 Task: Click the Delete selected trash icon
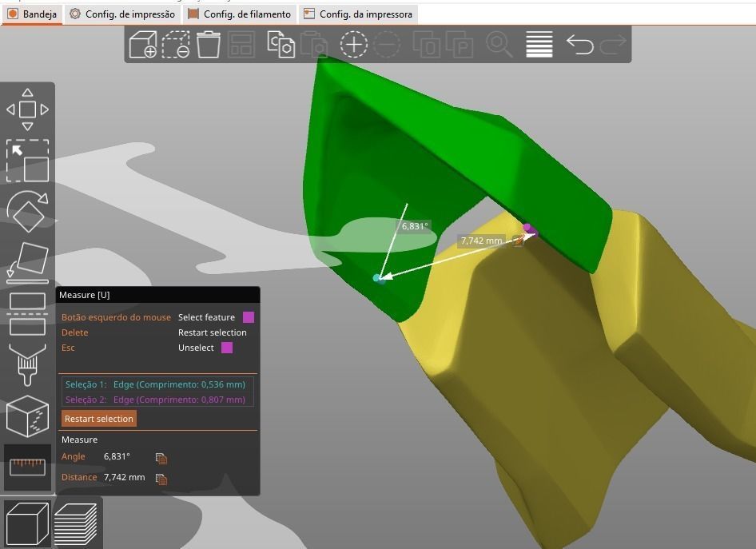click(x=209, y=44)
